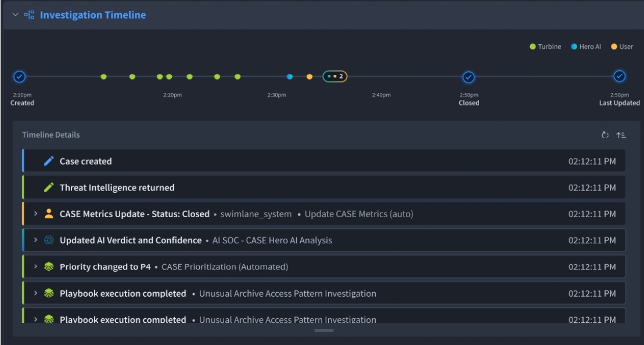
Task: Expand the CASE Metrics Update row
Action: tap(36, 214)
